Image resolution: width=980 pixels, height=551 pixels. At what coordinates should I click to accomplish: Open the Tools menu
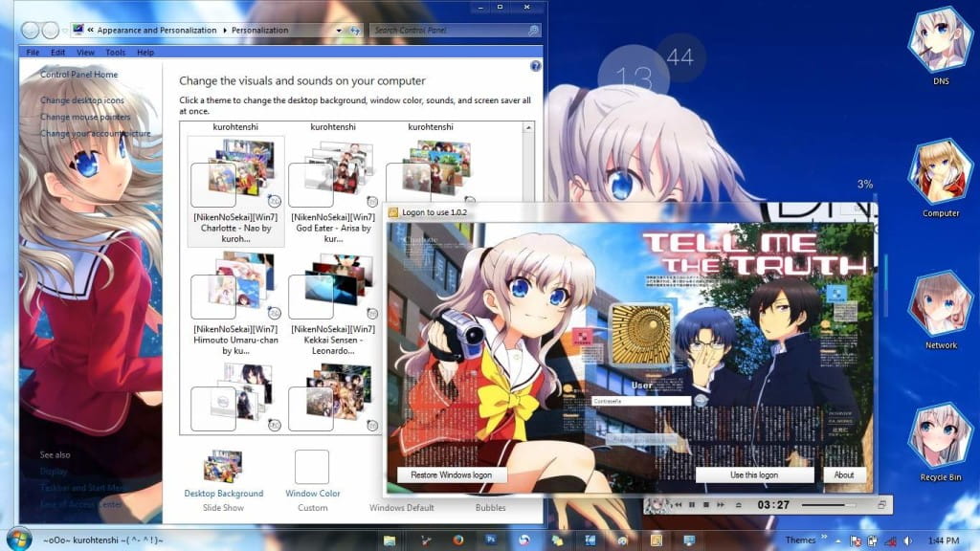pos(115,52)
